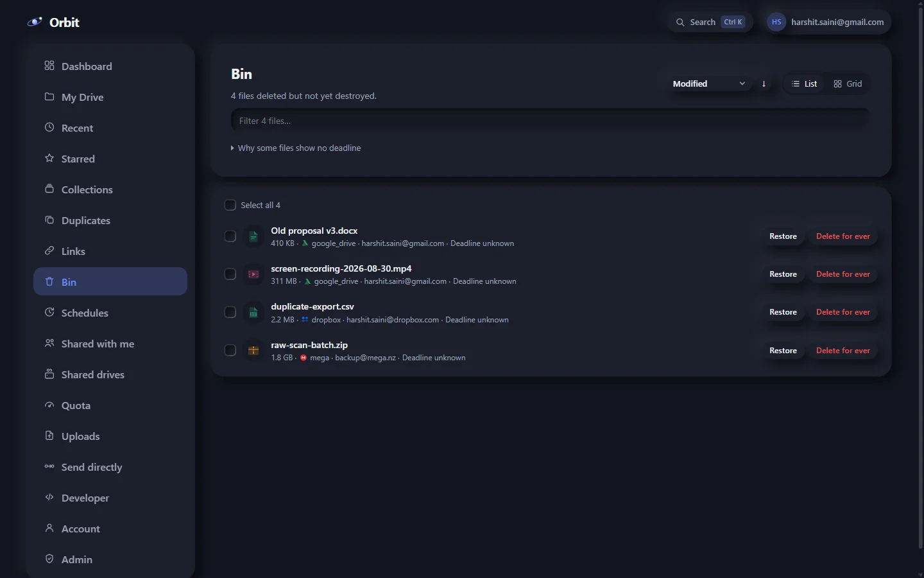Click the document icon for Old proposal v3.docx
Viewport: 924px width, 578px height.
(x=253, y=236)
